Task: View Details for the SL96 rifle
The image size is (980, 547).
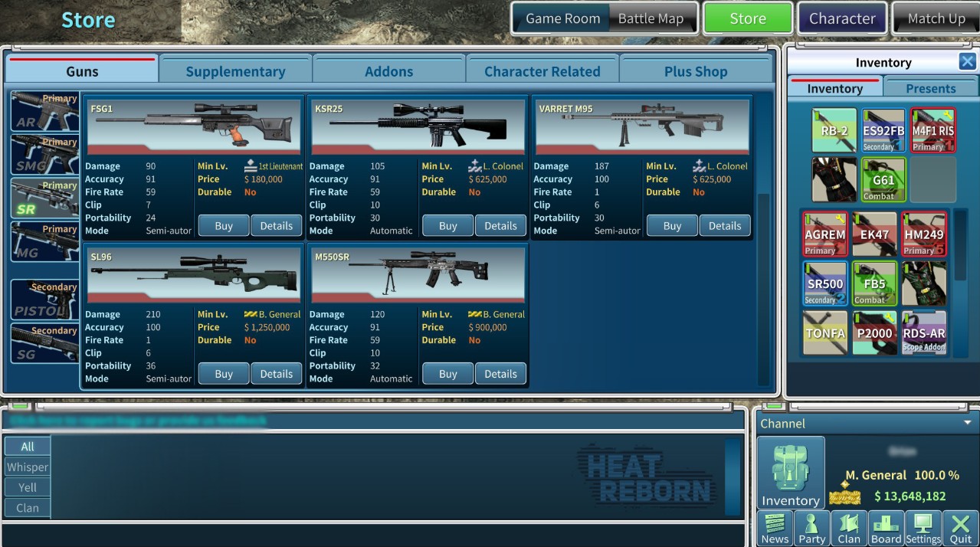Action: 277,374
